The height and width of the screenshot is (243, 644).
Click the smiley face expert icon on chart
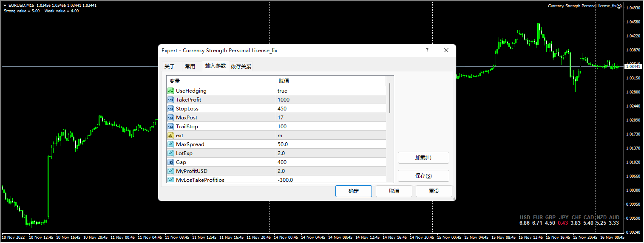(619, 6)
